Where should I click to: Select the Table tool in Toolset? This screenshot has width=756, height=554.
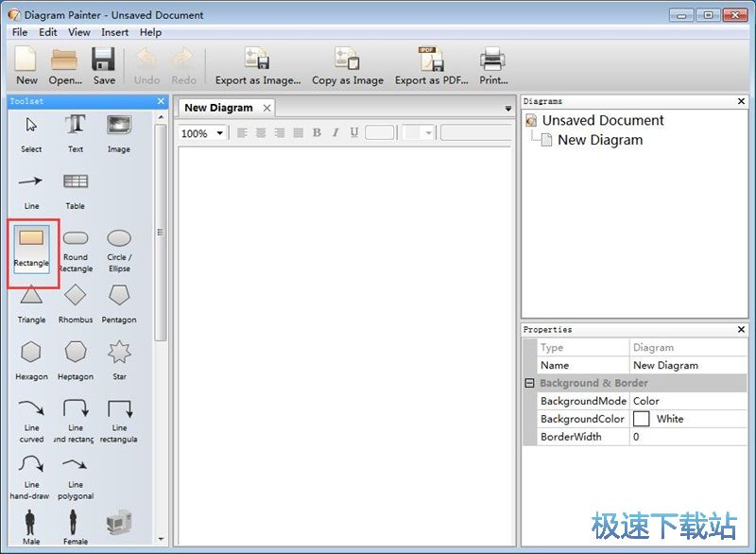point(76,187)
